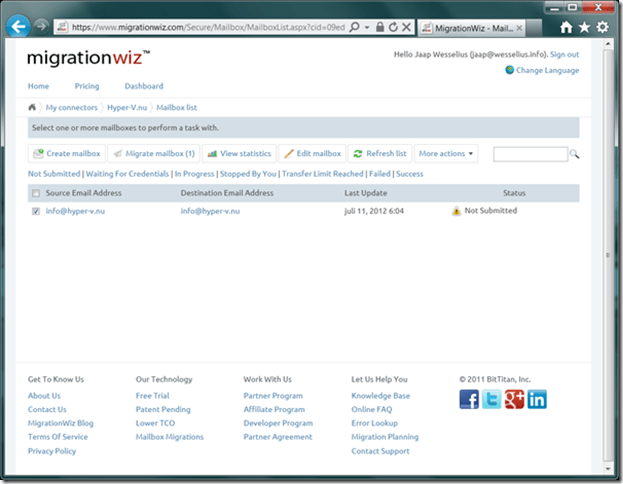Open the Dashboard menu item
Screen dimensions: 623x484
pos(144,87)
